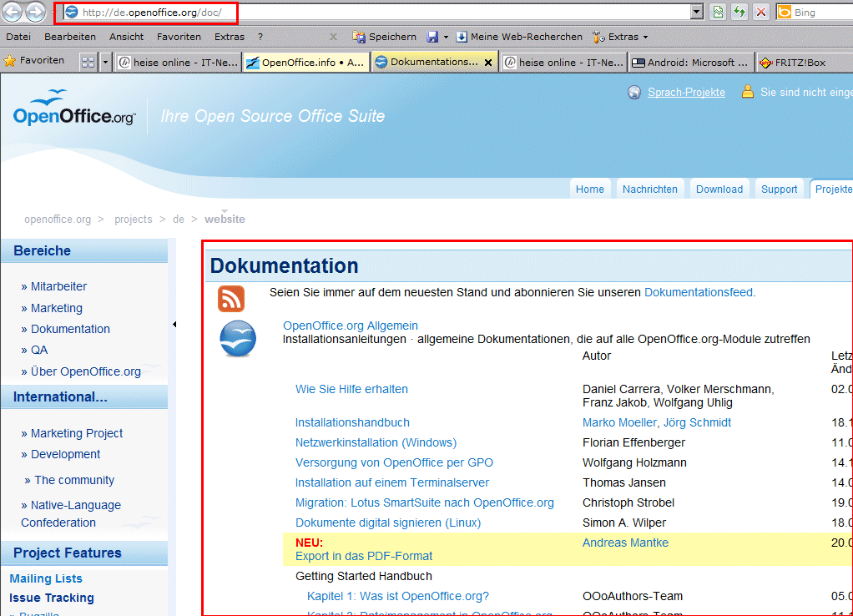Expand the dropdown arrow next to floppy icon
Screen dimensions: 853x616
coord(446,37)
